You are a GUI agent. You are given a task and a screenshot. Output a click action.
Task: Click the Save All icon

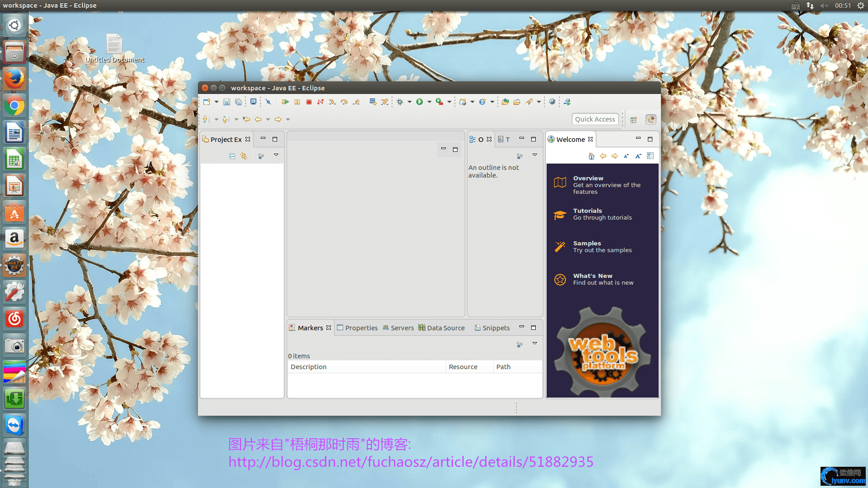[238, 102]
